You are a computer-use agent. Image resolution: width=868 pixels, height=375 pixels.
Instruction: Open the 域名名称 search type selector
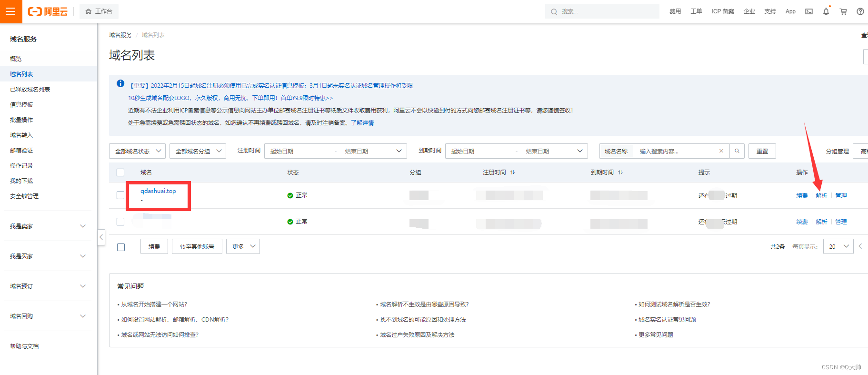pyautogui.click(x=616, y=151)
